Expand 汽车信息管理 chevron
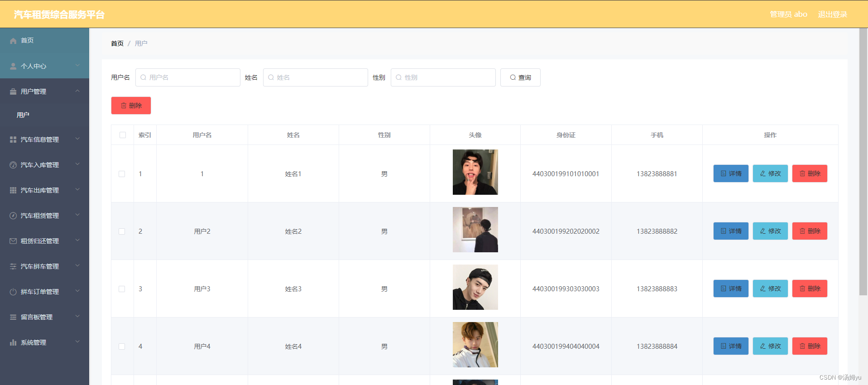868x385 pixels. click(x=77, y=139)
